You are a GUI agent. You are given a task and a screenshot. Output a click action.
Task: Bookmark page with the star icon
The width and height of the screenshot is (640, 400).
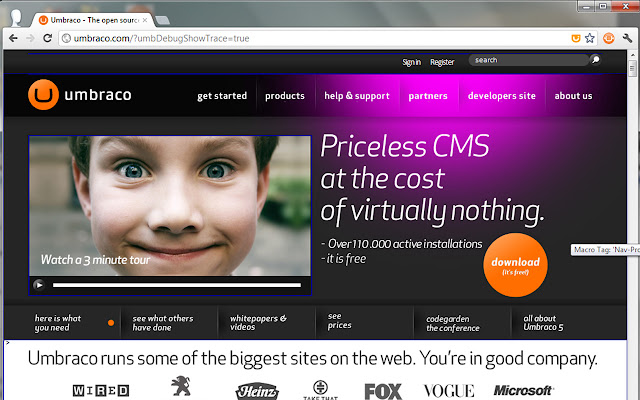(589, 38)
